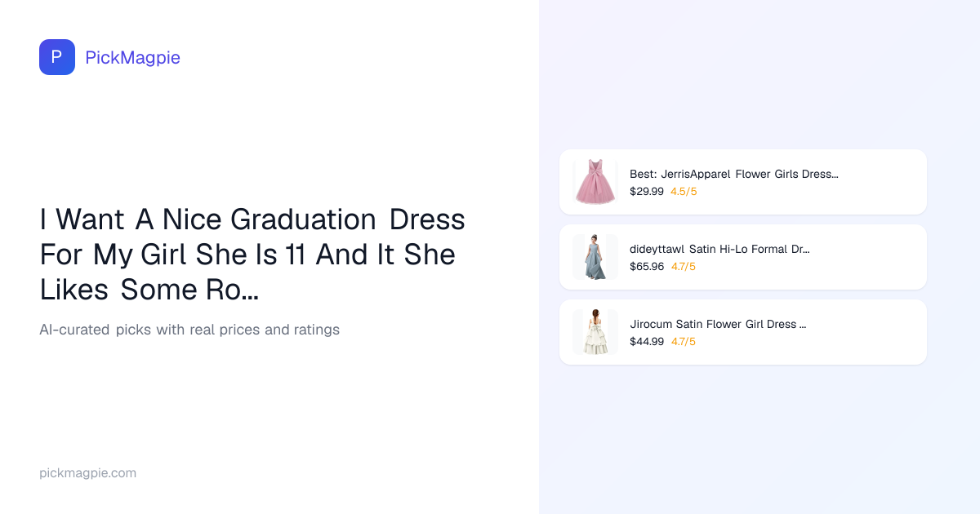Click the $44.99 price label
Screen dimensions: 980x514
click(646, 342)
